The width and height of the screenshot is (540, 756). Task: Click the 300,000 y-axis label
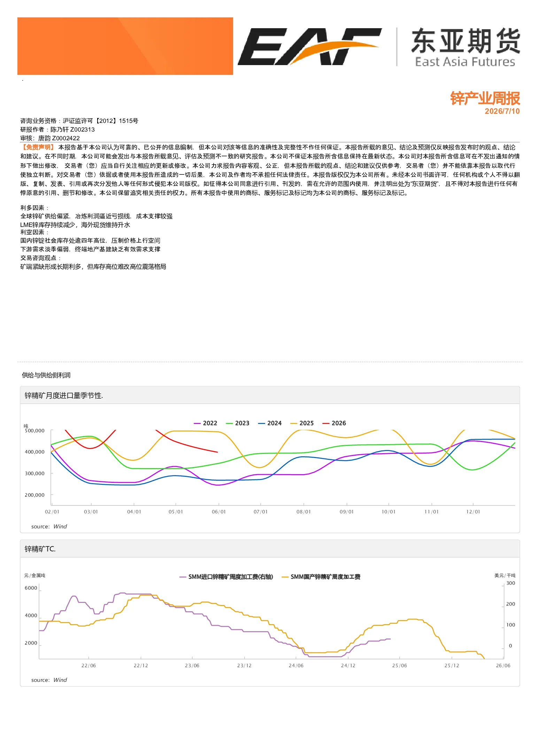click(34, 473)
